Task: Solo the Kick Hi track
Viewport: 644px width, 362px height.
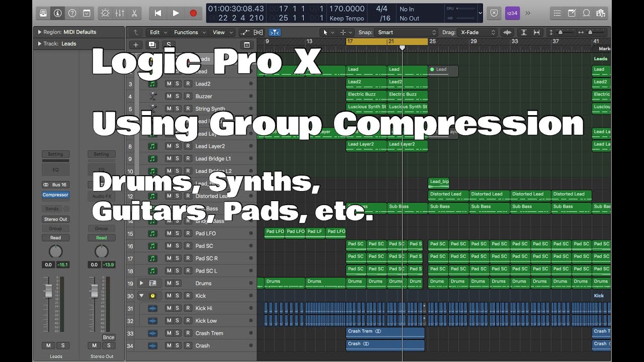Action: tap(178, 308)
